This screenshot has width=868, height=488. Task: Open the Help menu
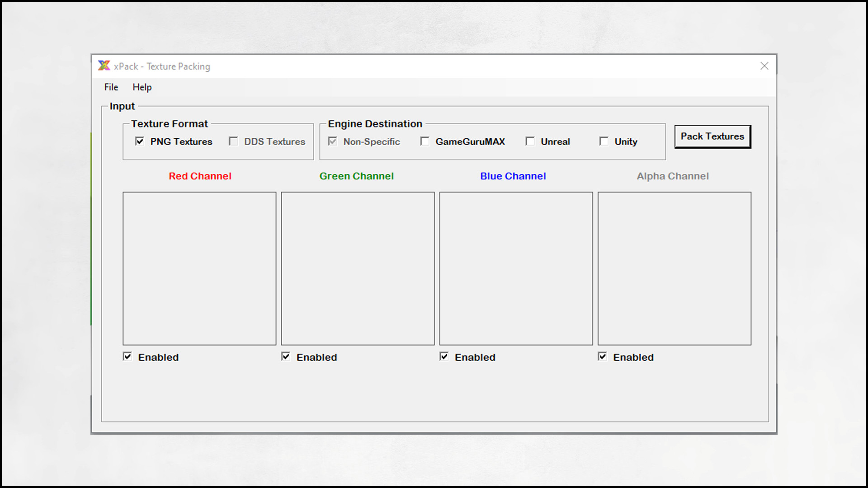(142, 87)
